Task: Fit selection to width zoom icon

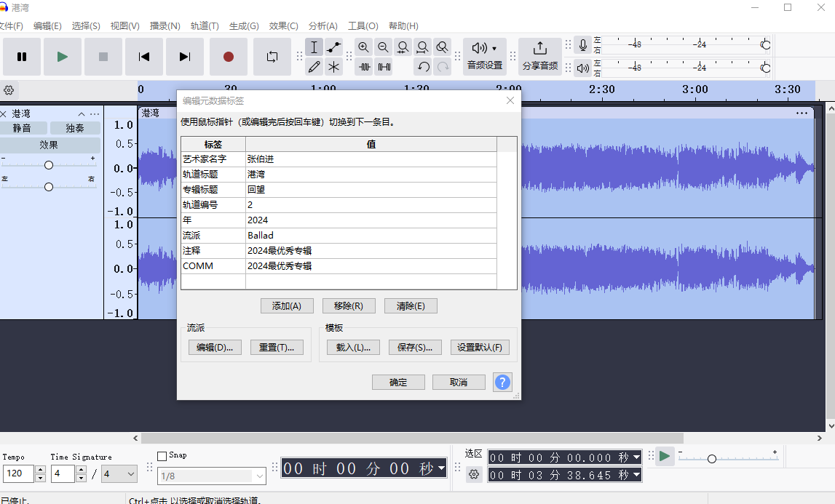Action: tap(403, 47)
